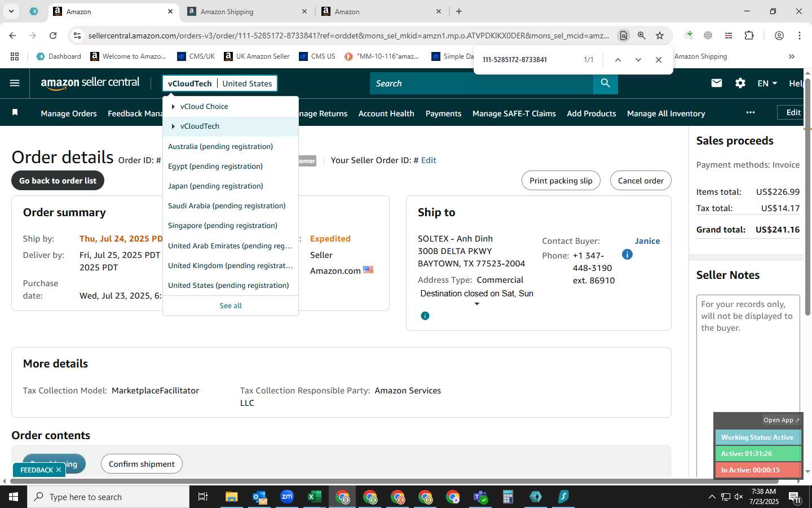Open the Seller Central hamburger menu
This screenshot has height=508, width=812.
pos(15,83)
